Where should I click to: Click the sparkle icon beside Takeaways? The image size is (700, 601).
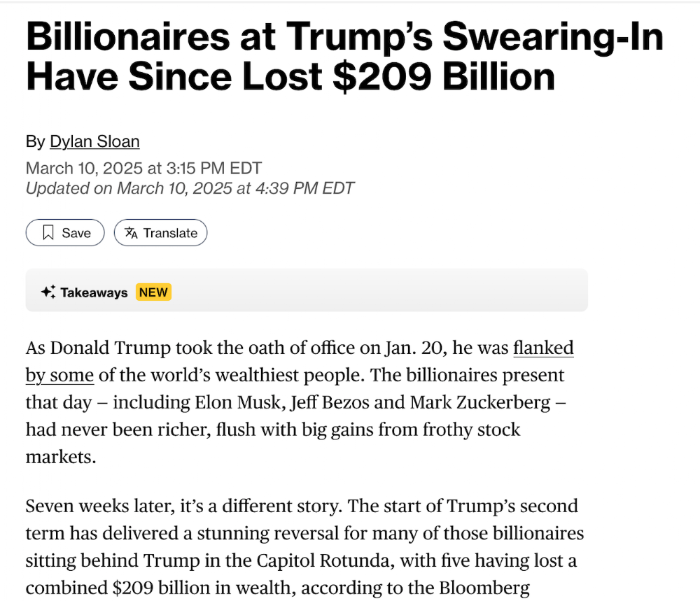pos(48,292)
